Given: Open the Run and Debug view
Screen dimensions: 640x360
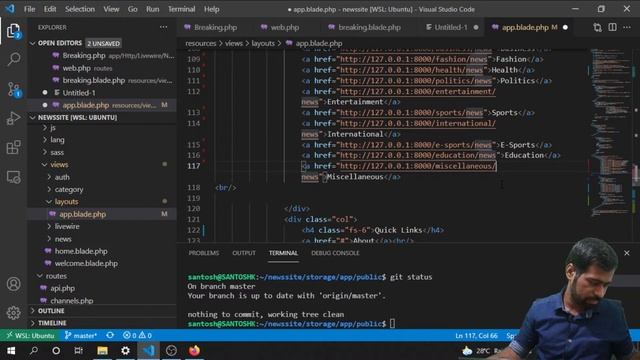Looking at the screenshot, I should click(x=13, y=118).
